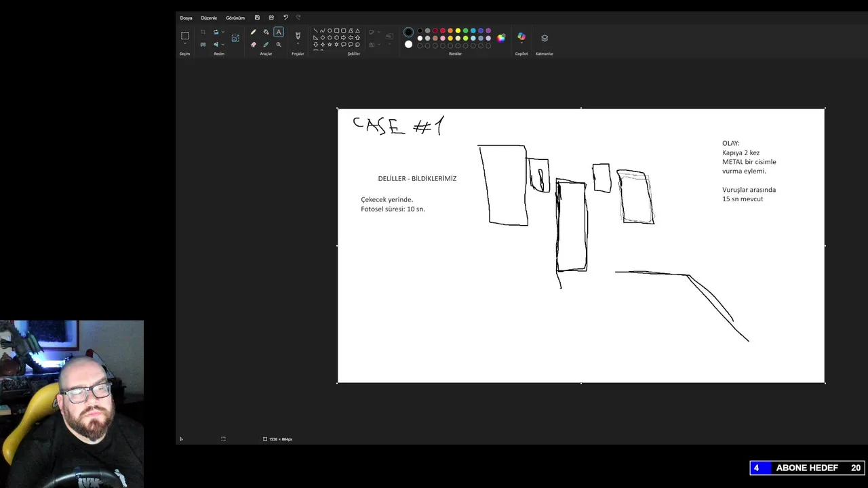
Task: Select the Pencil tool
Action: [x=254, y=32]
